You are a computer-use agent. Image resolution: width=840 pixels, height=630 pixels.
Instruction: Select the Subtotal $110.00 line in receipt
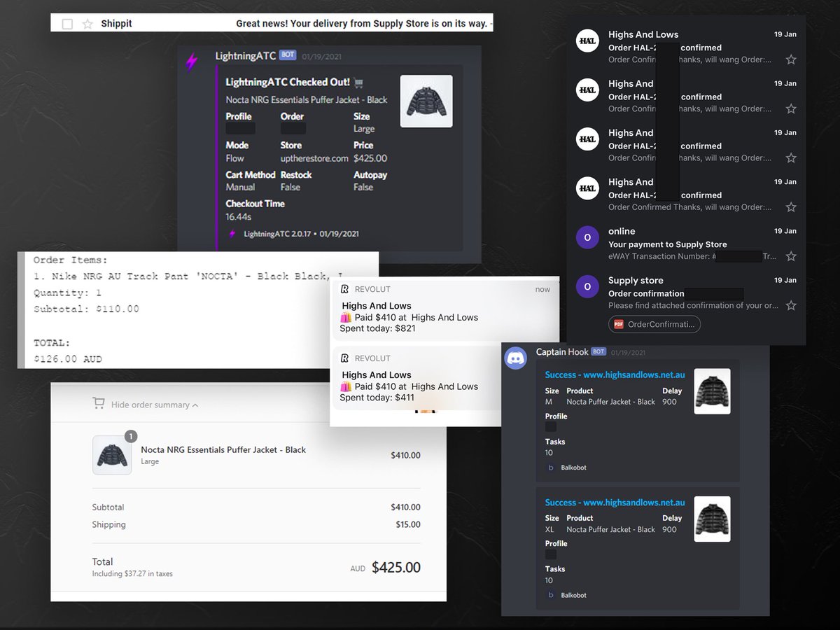pos(86,309)
